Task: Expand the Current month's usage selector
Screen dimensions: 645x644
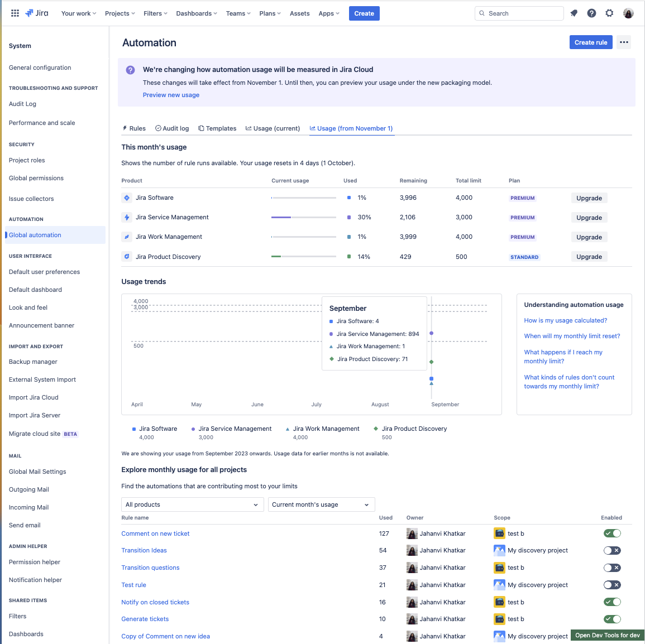Action: (x=321, y=504)
